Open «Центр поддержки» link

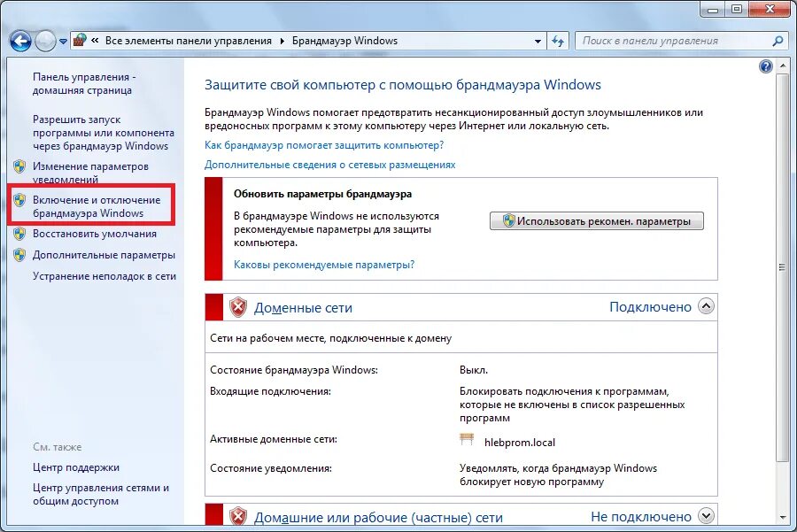coord(76,467)
